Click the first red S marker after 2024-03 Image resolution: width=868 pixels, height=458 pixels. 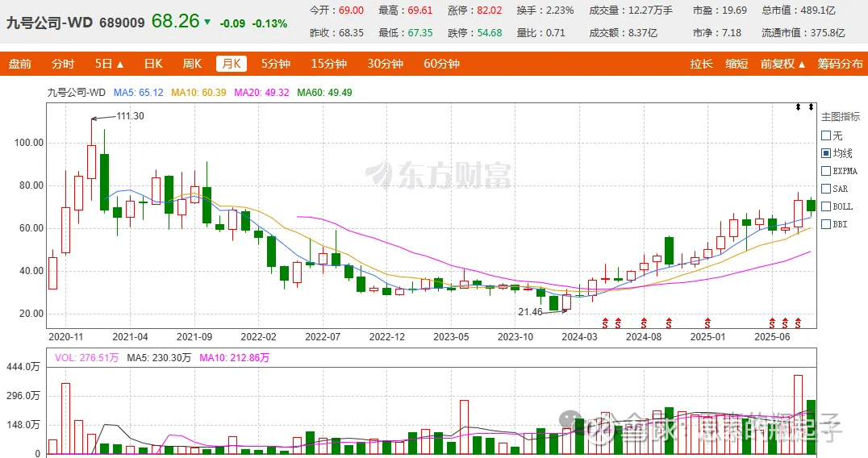point(605,323)
